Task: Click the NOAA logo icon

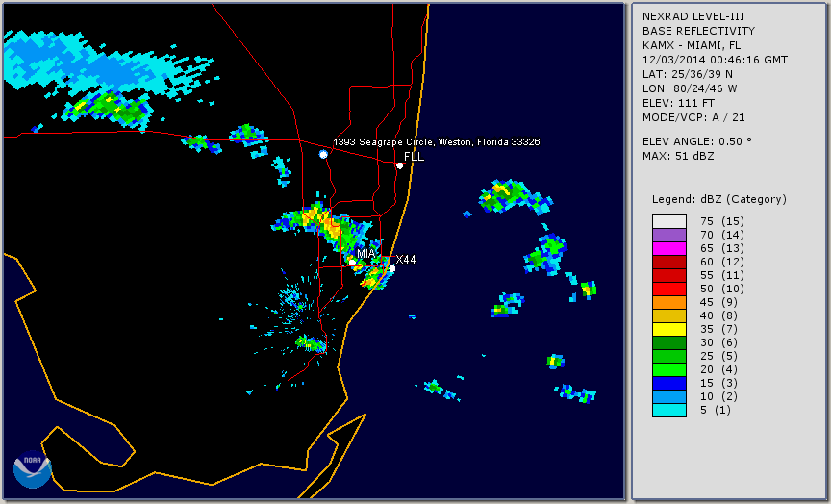Action: 33,469
